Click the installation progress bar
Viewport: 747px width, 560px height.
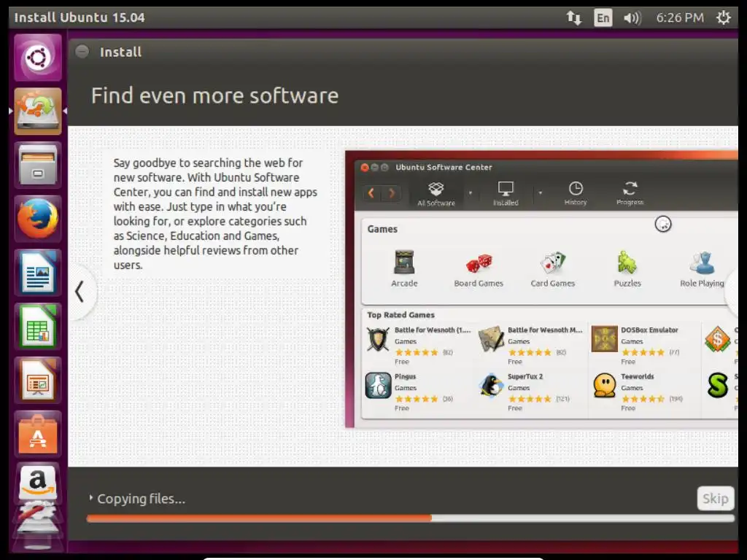coord(410,518)
